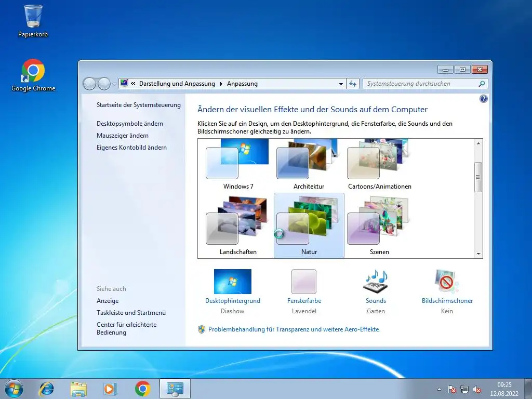Click the theme list scrollbar thumb
The width and height of the screenshot is (532, 399).
pyautogui.click(x=478, y=177)
